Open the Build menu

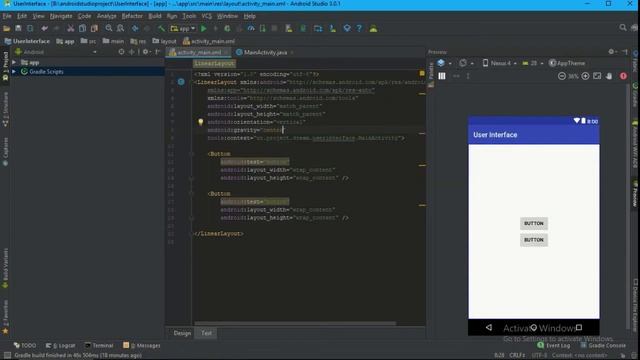point(155,16)
